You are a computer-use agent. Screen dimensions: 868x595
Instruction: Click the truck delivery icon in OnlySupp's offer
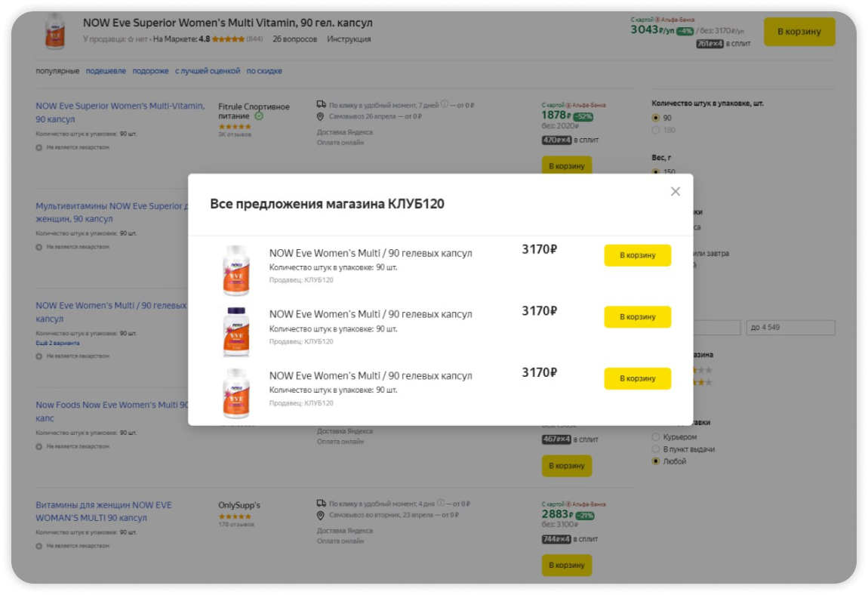[x=321, y=503]
